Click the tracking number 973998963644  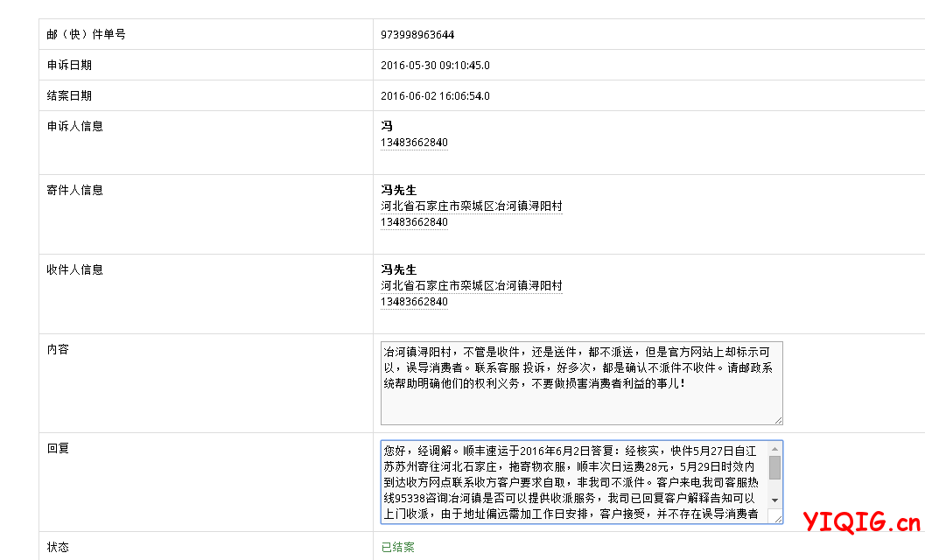pos(417,35)
